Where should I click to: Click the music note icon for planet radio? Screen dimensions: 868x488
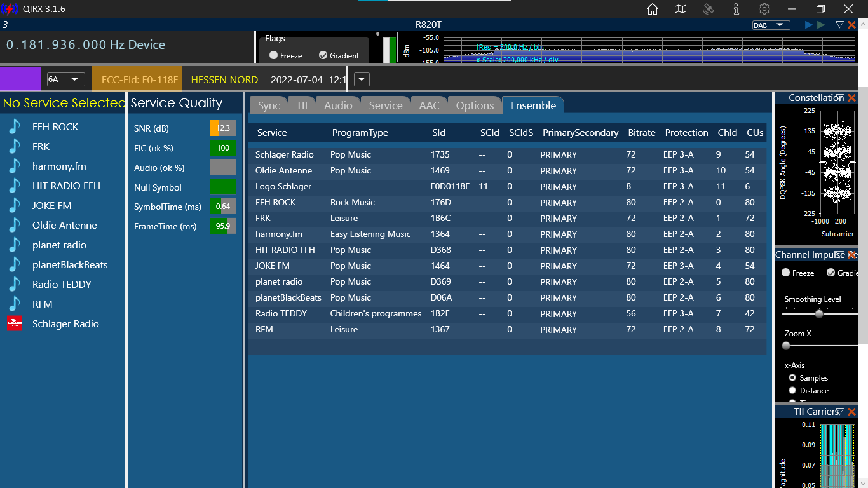[15, 245]
